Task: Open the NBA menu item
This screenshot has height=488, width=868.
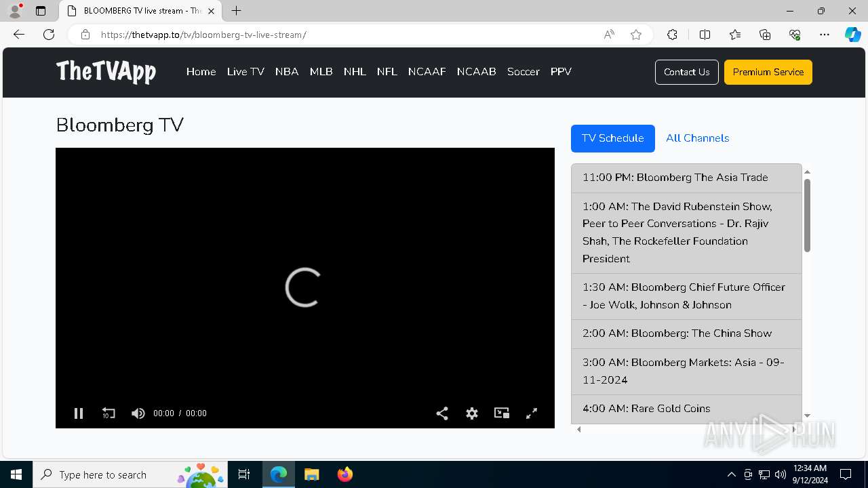Action: point(287,72)
